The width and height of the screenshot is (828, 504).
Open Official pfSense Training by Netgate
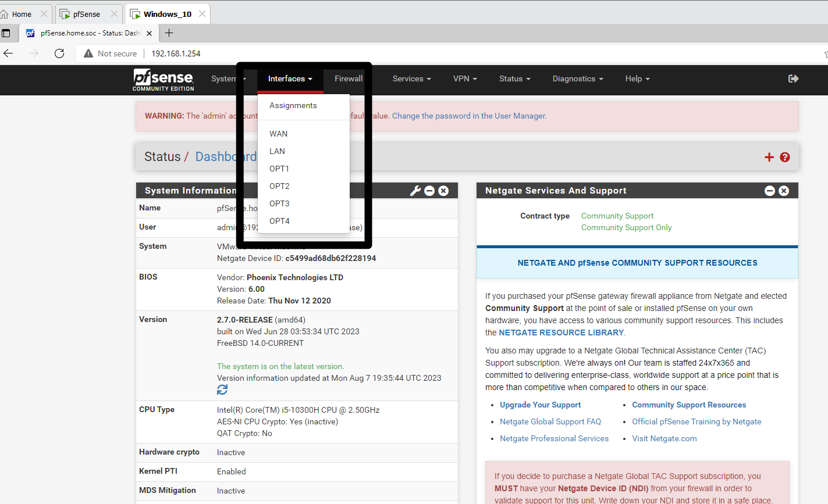[696, 421]
